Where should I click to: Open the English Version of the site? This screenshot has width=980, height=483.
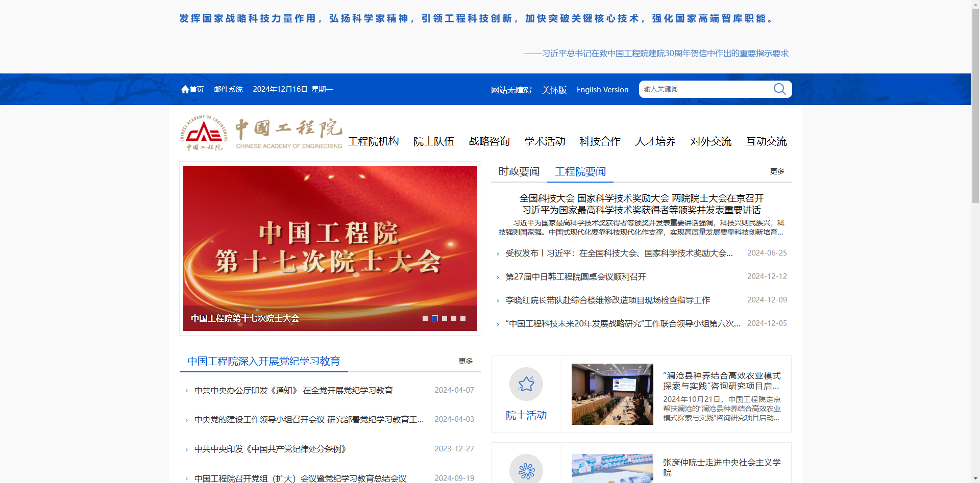click(602, 89)
